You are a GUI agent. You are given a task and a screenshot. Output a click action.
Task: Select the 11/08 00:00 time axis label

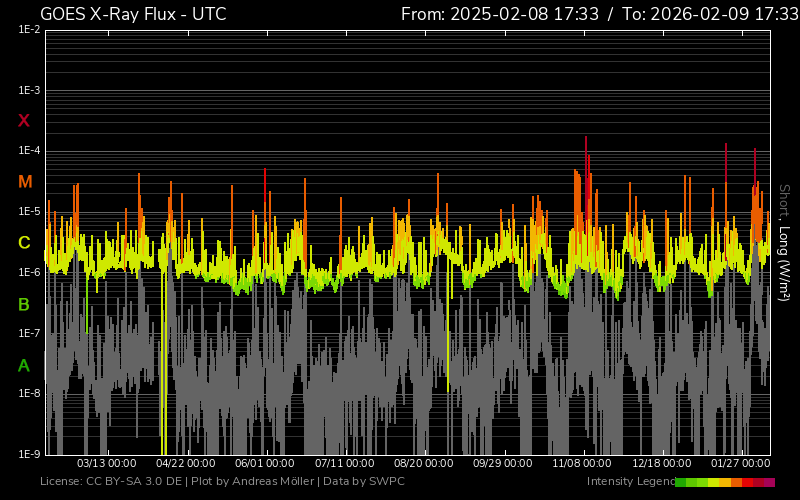[x=582, y=464]
